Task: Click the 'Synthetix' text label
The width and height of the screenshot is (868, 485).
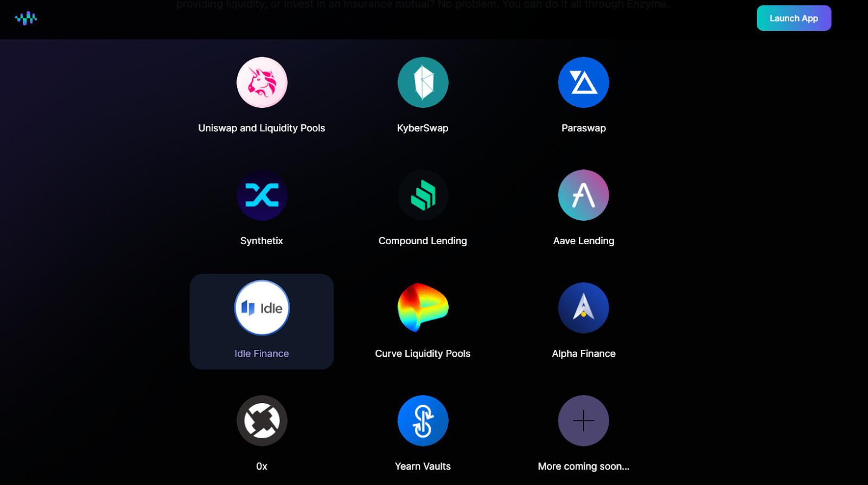Action: (x=261, y=241)
